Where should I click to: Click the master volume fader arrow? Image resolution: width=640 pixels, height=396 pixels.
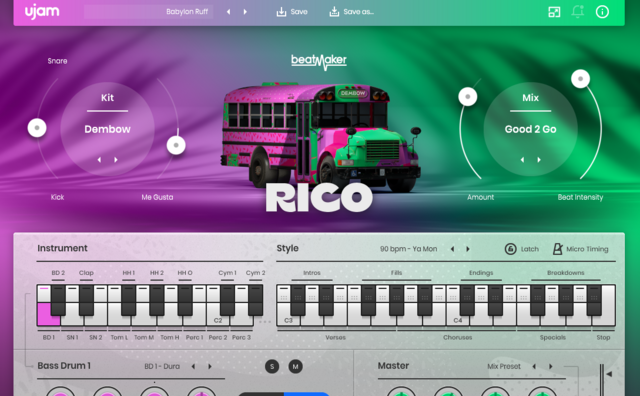coord(609,374)
